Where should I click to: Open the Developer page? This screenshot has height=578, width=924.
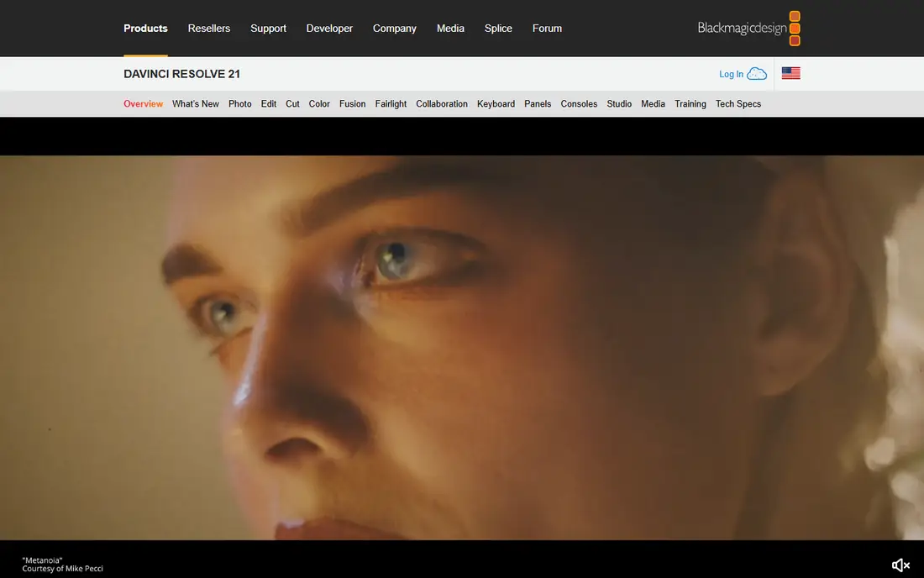coord(329,29)
